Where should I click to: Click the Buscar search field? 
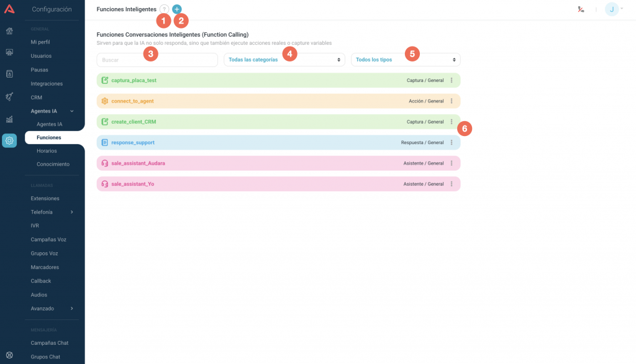pyautogui.click(x=157, y=60)
